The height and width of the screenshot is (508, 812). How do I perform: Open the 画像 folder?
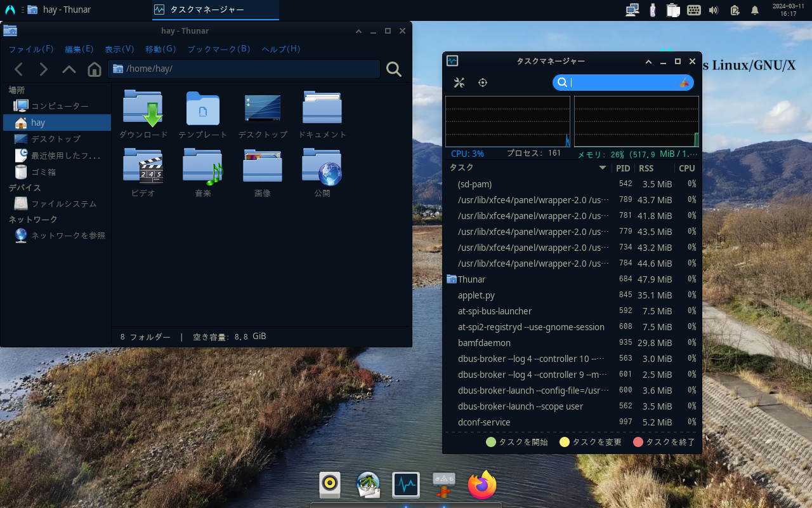(263, 173)
